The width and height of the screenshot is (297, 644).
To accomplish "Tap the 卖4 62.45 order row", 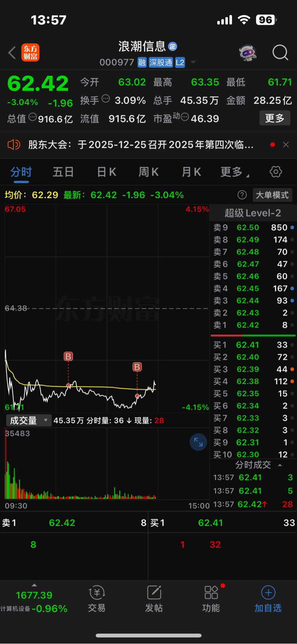I will pos(253,289).
